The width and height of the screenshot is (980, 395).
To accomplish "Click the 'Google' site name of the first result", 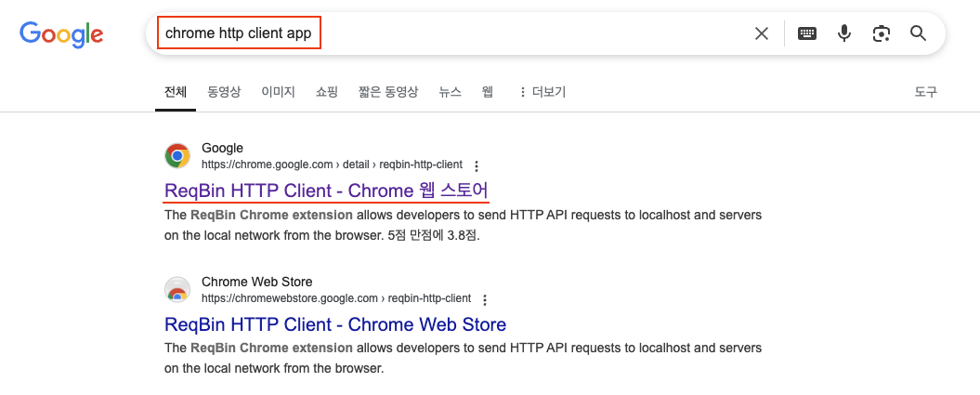I will tap(223, 149).
